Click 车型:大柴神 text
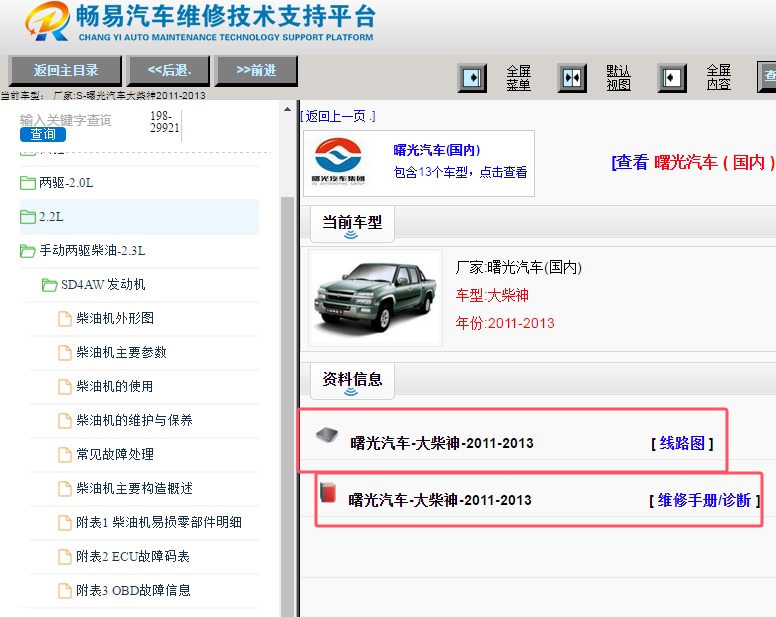The image size is (776, 617). tap(492, 295)
